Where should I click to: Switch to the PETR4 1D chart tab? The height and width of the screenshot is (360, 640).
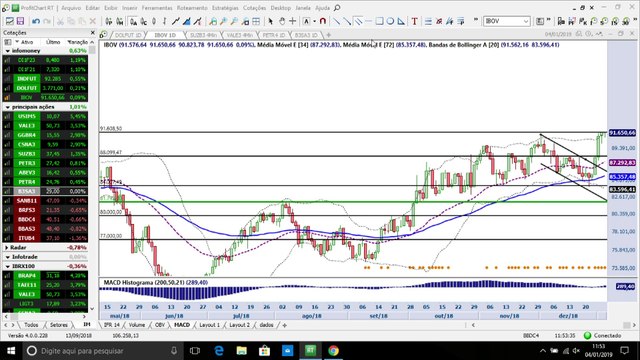(273, 35)
